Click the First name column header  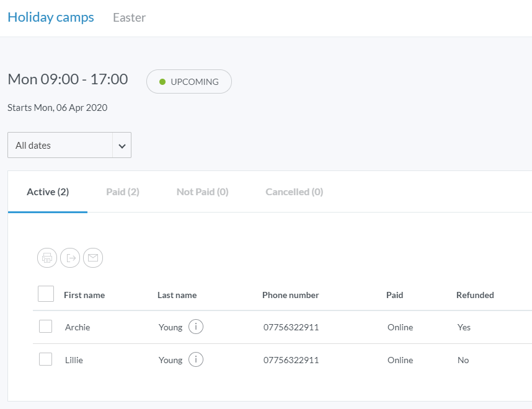click(84, 295)
